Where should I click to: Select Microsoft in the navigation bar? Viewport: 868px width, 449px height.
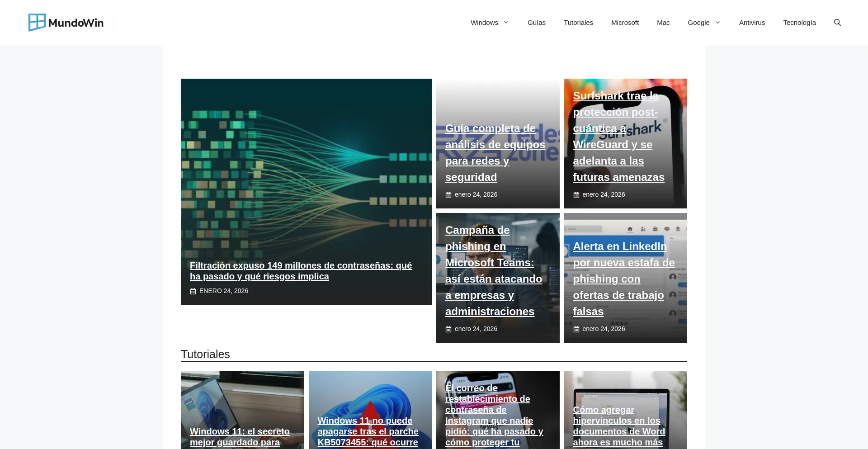(x=625, y=23)
